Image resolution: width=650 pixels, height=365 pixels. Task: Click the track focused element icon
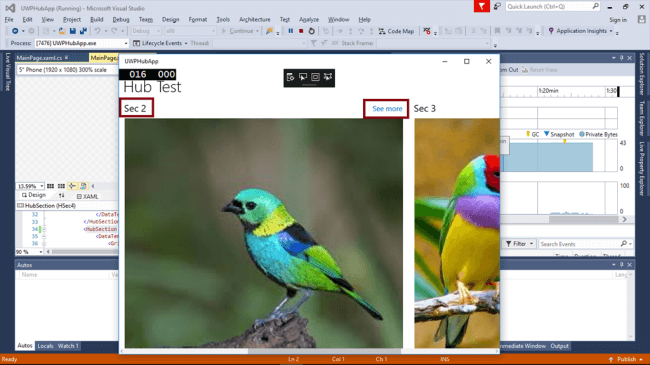[x=328, y=77]
